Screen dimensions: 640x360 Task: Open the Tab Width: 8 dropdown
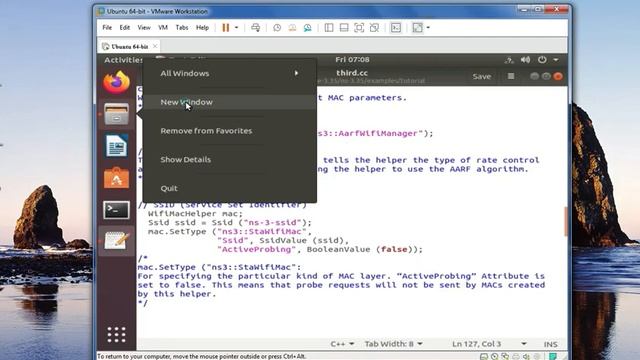pyautogui.click(x=393, y=344)
